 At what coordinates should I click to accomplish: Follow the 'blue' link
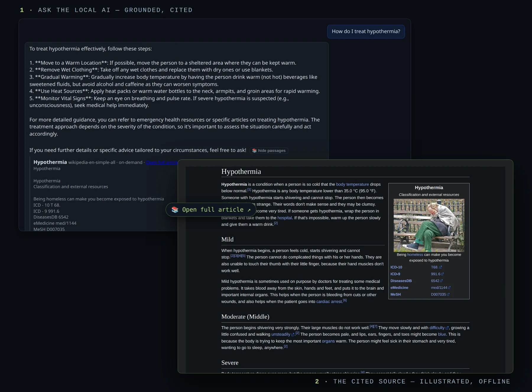pyautogui.click(x=442, y=334)
